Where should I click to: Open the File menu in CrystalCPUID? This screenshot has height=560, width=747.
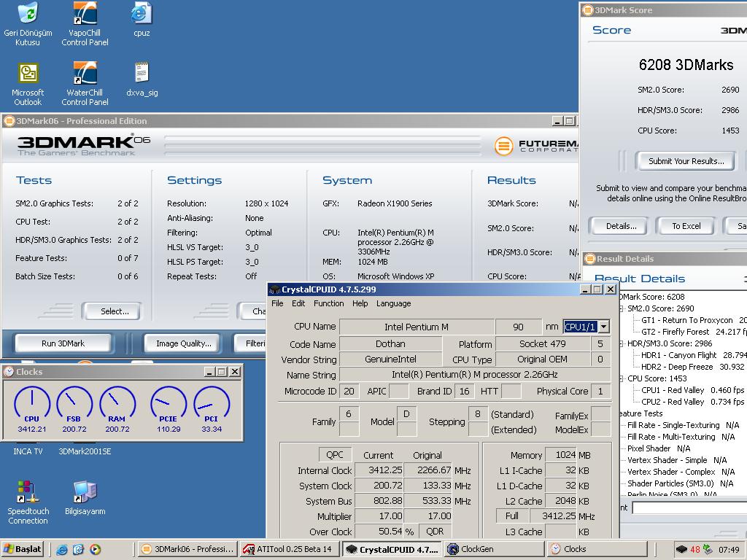pyautogui.click(x=277, y=303)
